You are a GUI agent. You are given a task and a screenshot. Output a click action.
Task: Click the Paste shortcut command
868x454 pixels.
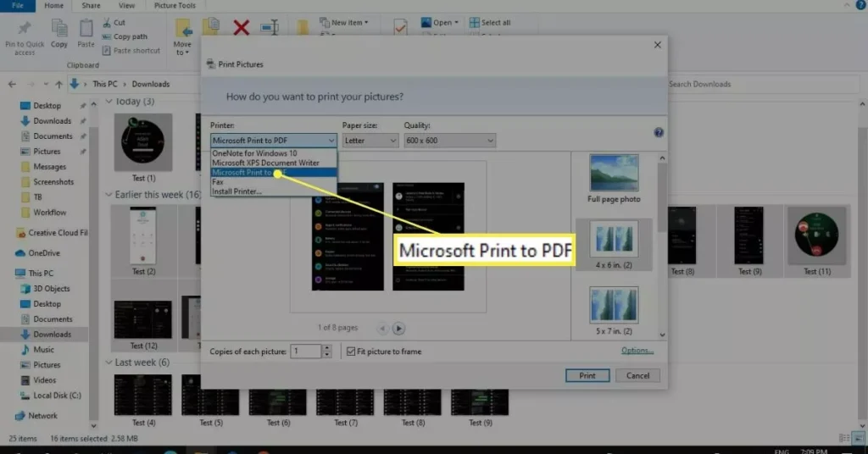point(131,50)
